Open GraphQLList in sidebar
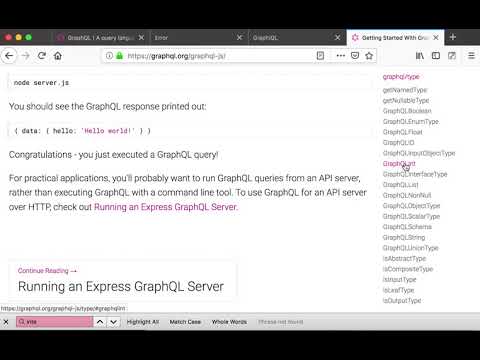Image resolution: width=480 pixels, height=360 pixels. point(400,185)
